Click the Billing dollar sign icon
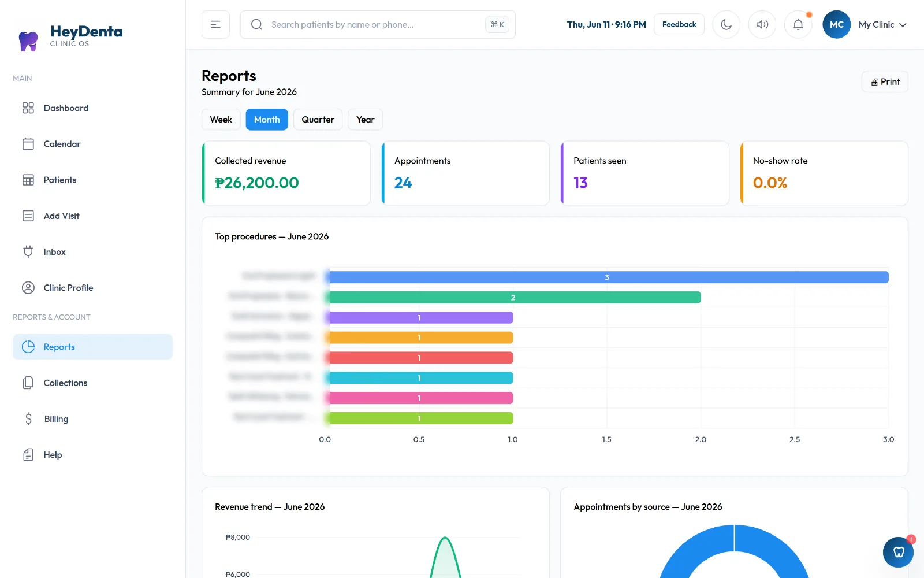Image resolution: width=924 pixels, height=578 pixels. (x=28, y=418)
